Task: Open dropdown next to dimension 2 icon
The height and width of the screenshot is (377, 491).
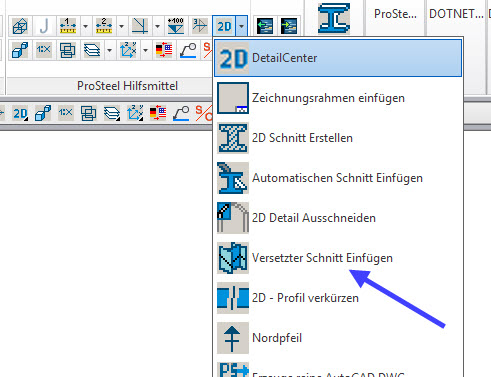Action: pos(121,26)
